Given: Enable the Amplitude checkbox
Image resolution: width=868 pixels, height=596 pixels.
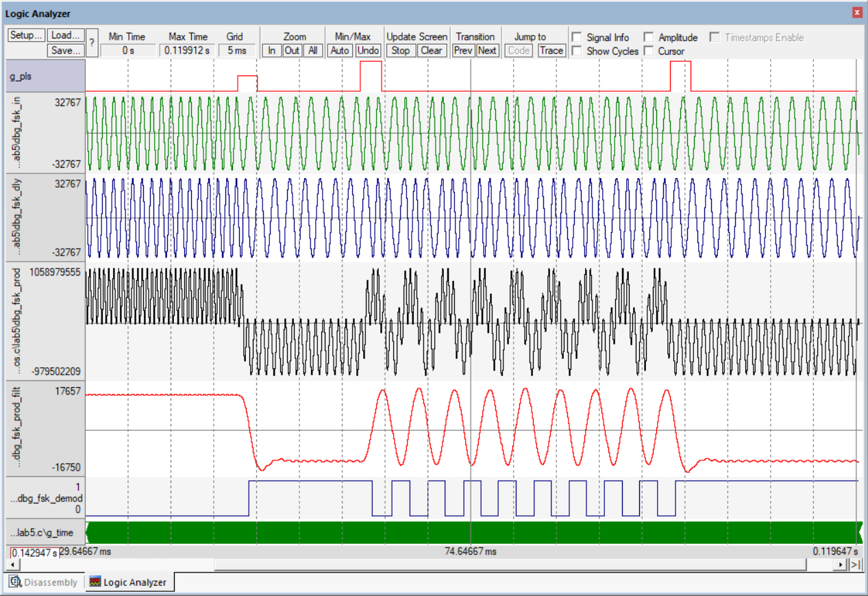Looking at the screenshot, I should tap(649, 38).
